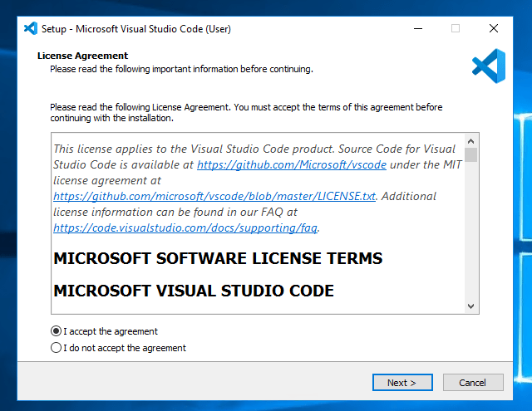Click the license scrollbar up arrow

click(470, 141)
